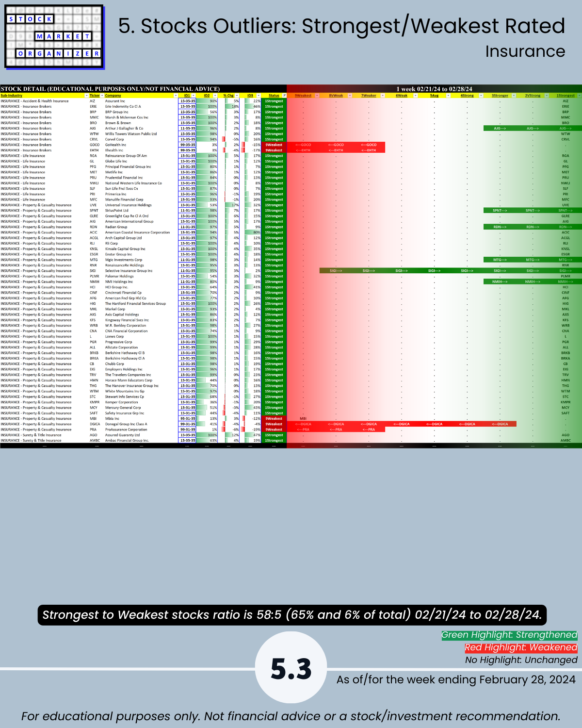Click the STOCK DETAIL title bar
This screenshot has height=728, width=582.
click(143, 89)
